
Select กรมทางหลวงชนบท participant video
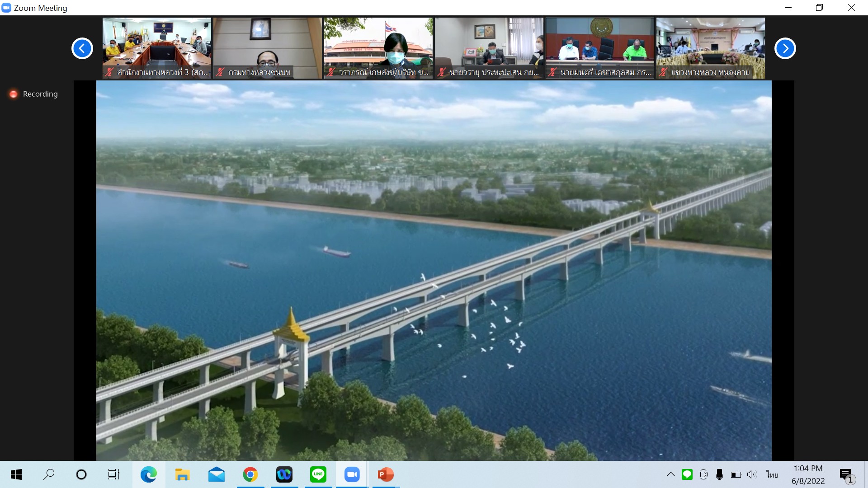pyautogui.click(x=267, y=48)
